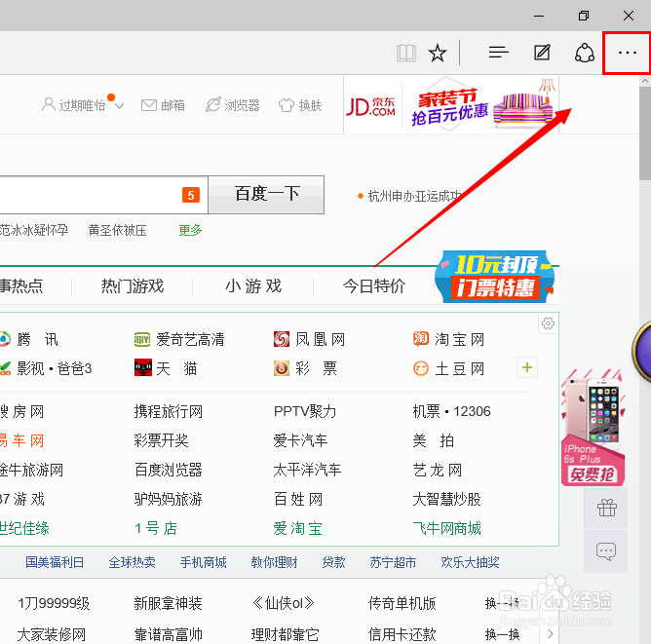651x644 pixels.
Task: Switch to 今日特价 tab
Action: [x=373, y=286]
